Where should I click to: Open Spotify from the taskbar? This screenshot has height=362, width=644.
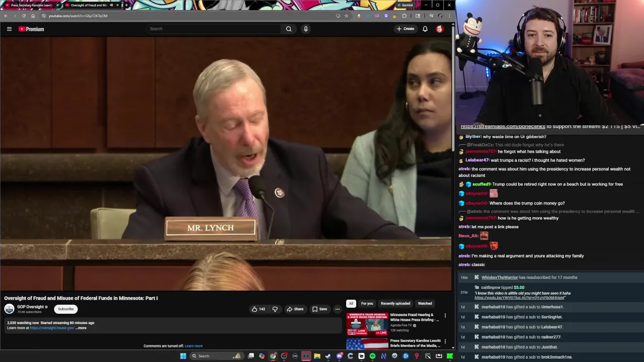(x=372, y=356)
